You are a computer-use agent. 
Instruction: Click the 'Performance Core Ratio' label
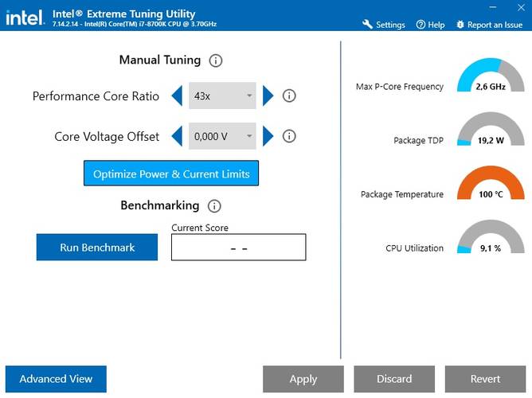pos(96,96)
